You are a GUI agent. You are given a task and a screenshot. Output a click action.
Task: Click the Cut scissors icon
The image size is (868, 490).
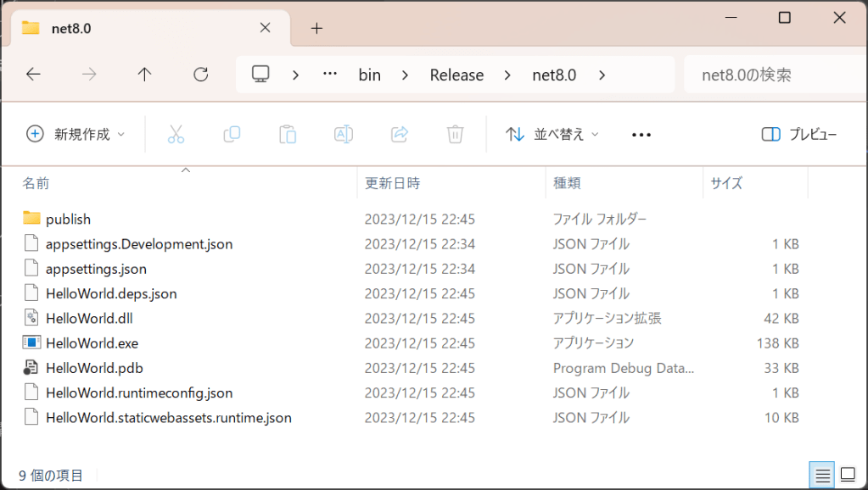pos(176,134)
